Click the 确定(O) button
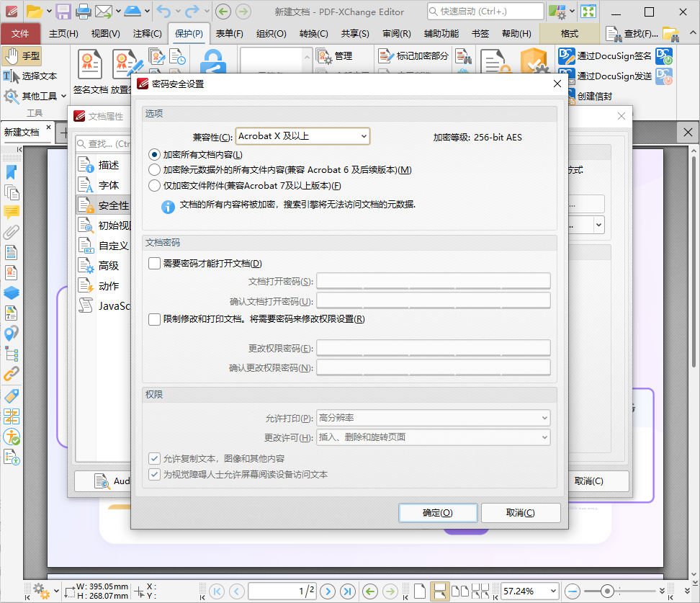 click(437, 513)
